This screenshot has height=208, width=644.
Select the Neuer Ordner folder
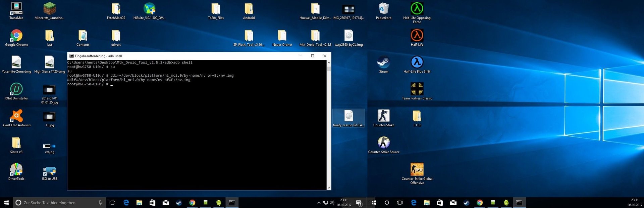282,36
